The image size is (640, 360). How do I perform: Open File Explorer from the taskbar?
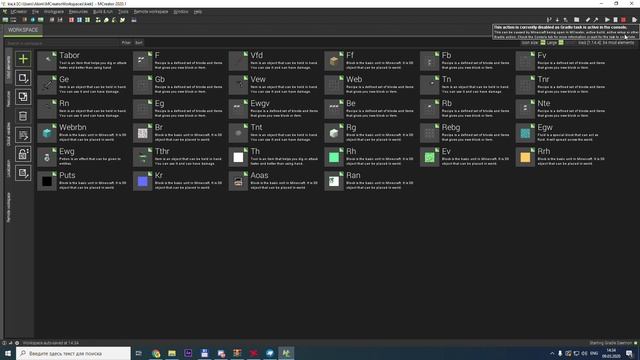point(172,353)
